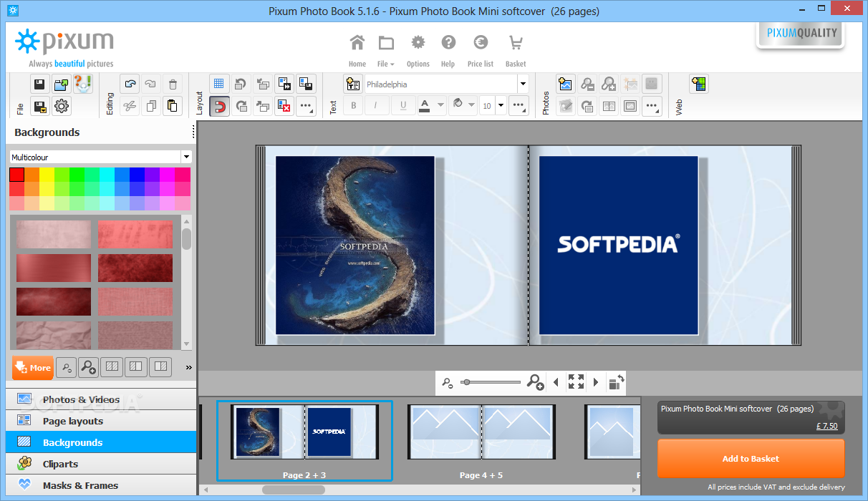
Task: Click the zoom out photo icon
Action: [x=587, y=84]
